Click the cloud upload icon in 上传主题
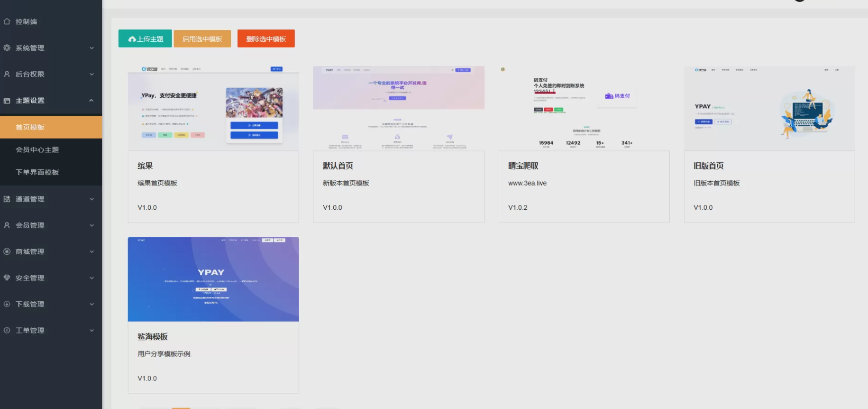Viewport: 868px width, 409px height. tap(132, 39)
